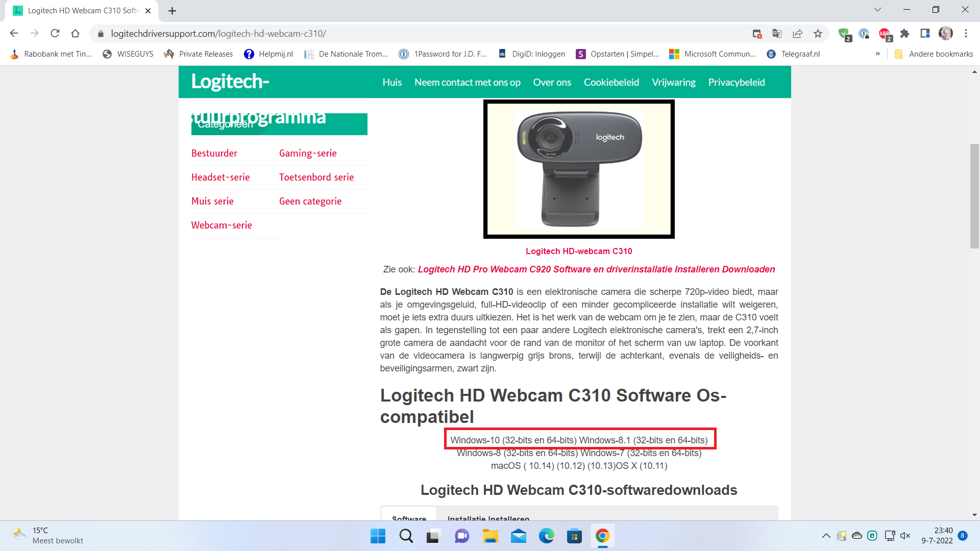The width and height of the screenshot is (980, 551).
Task: Open the Opstarten | Simpel bookmark
Action: pos(618,54)
